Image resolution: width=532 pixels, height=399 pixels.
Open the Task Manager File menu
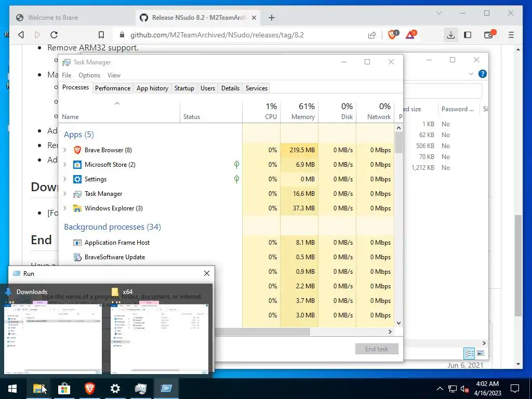point(66,75)
